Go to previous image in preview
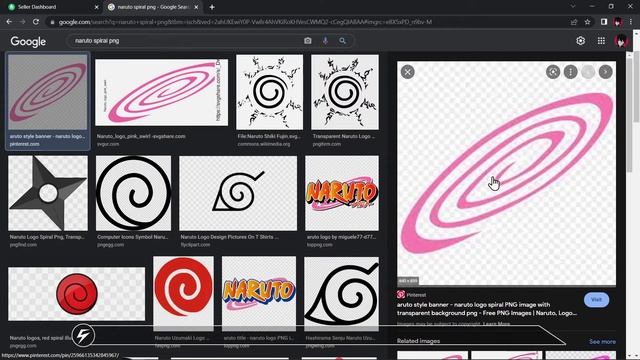 point(588,72)
